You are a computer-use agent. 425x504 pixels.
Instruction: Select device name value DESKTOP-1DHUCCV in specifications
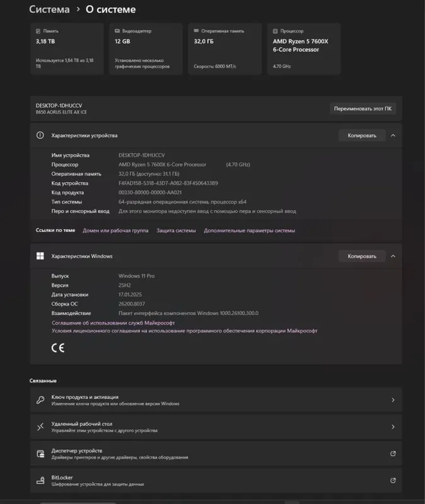point(141,155)
